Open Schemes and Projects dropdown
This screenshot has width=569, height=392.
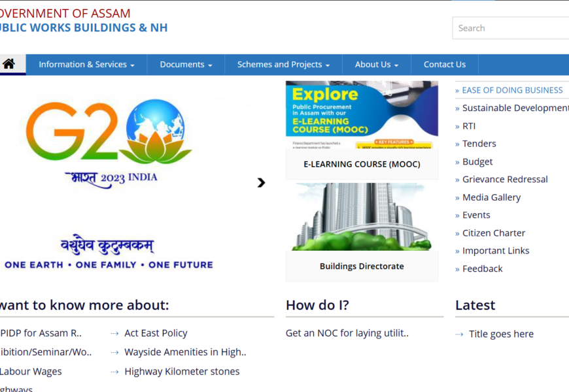(283, 65)
